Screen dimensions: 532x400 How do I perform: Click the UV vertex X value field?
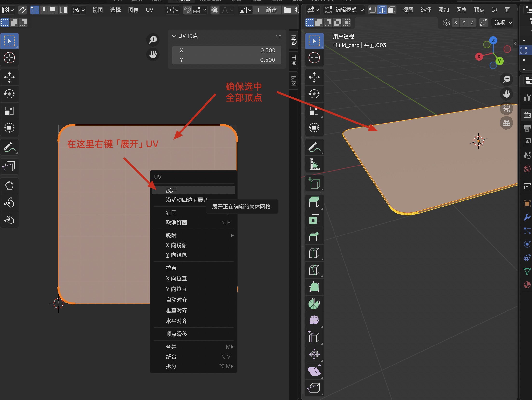[x=227, y=50]
